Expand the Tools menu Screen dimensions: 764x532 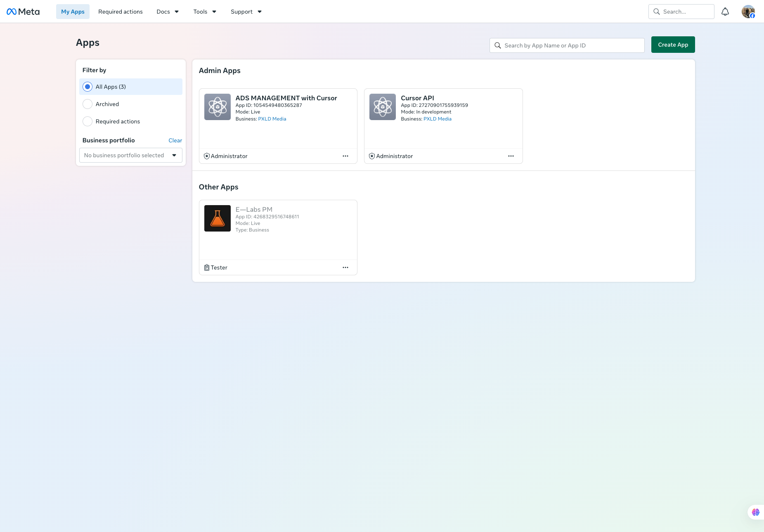coord(205,12)
